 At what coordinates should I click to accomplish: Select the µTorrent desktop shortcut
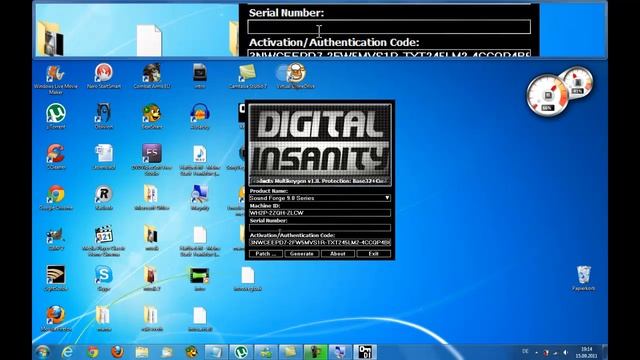[x=56, y=116]
